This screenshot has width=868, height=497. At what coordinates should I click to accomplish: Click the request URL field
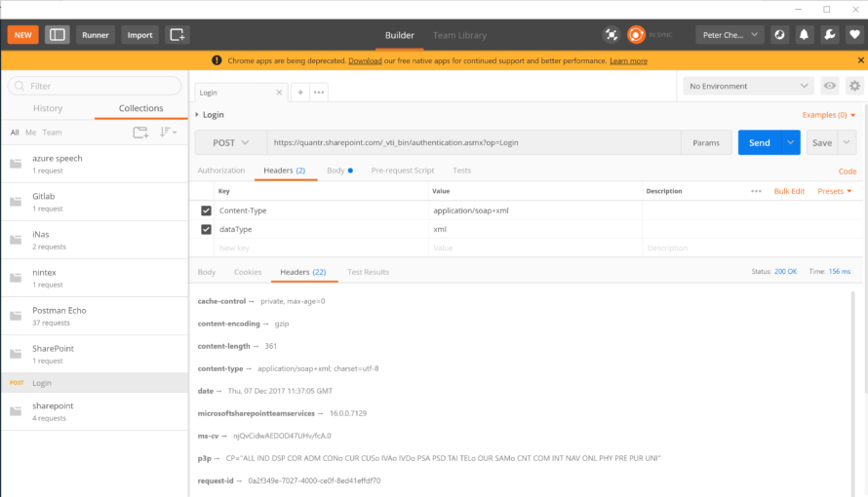tap(474, 142)
